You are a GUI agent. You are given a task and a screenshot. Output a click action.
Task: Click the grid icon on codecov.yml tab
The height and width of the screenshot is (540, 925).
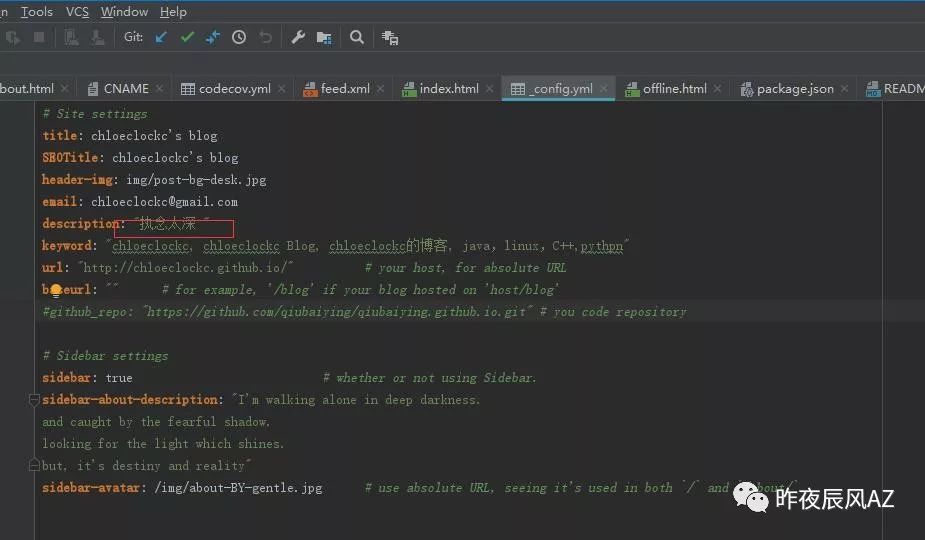tap(188, 89)
